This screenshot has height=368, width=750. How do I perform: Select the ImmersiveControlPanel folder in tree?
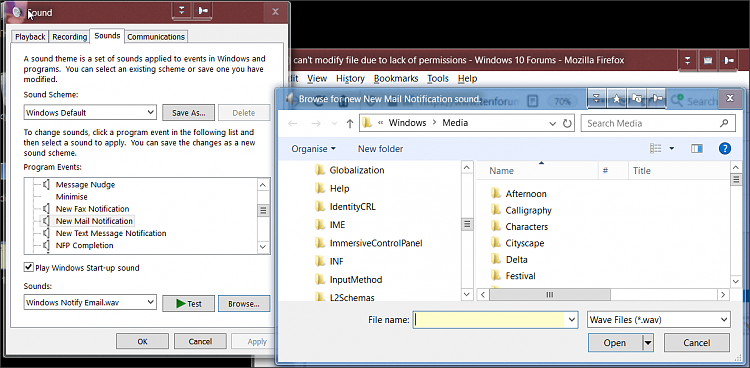click(x=376, y=243)
